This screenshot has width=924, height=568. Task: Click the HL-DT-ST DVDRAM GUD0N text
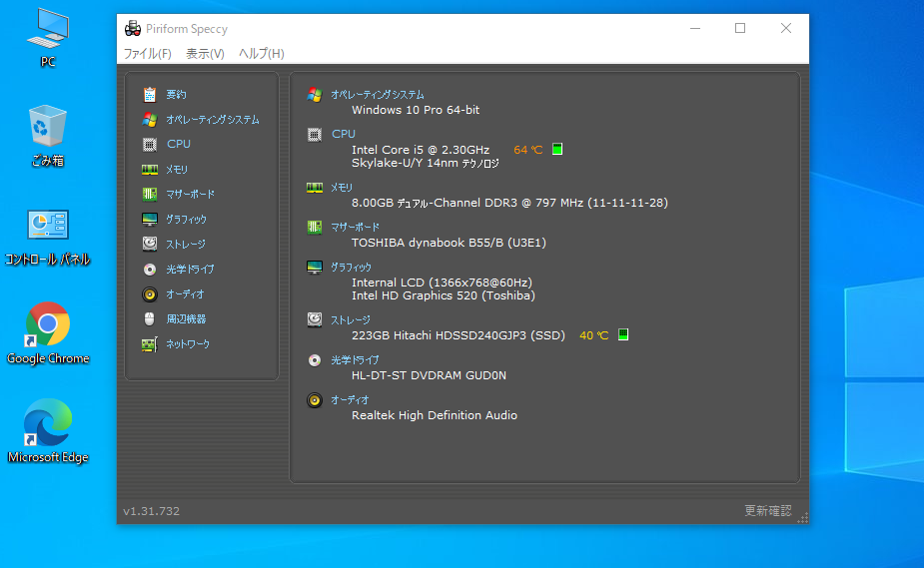429,375
